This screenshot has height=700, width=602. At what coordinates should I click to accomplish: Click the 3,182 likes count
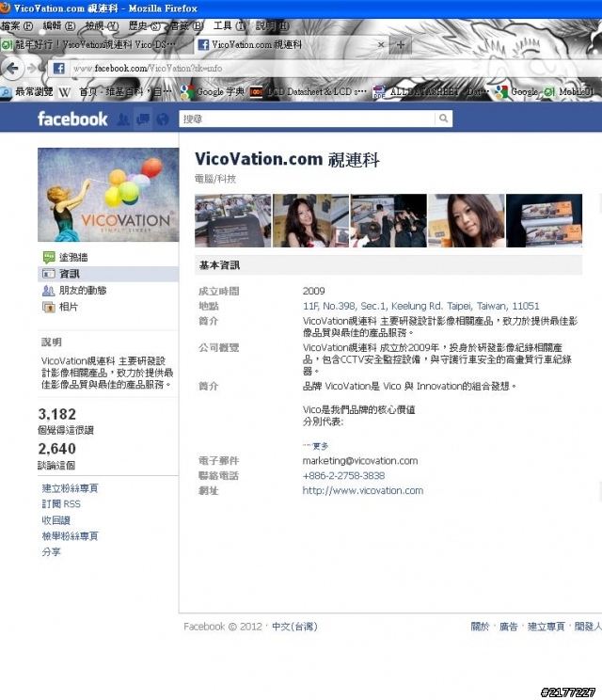(57, 414)
